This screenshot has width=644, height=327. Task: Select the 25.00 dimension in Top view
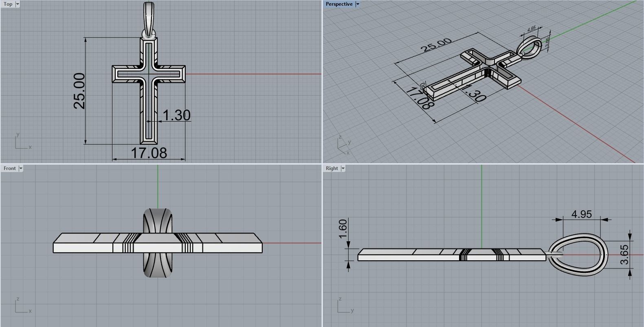click(x=79, y=91)
